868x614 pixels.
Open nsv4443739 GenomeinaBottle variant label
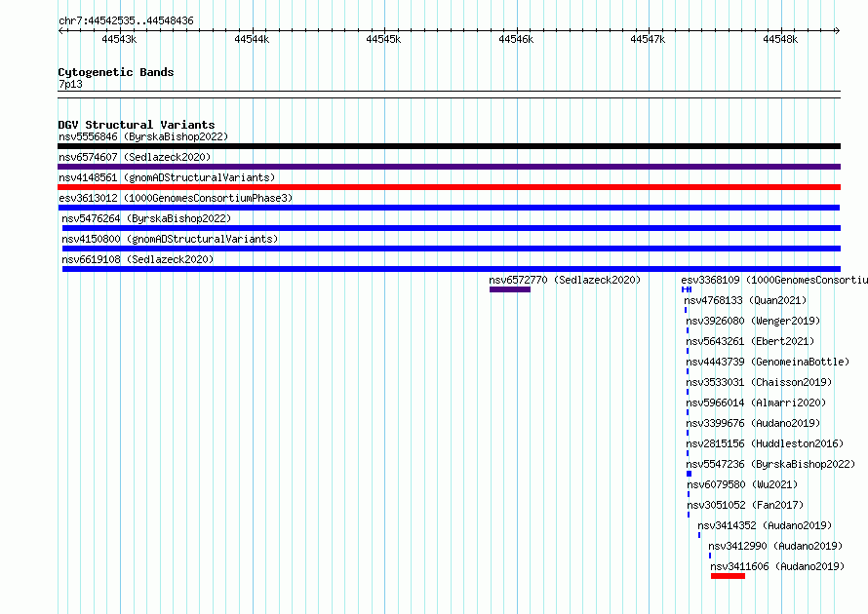[x=768, y=362]
